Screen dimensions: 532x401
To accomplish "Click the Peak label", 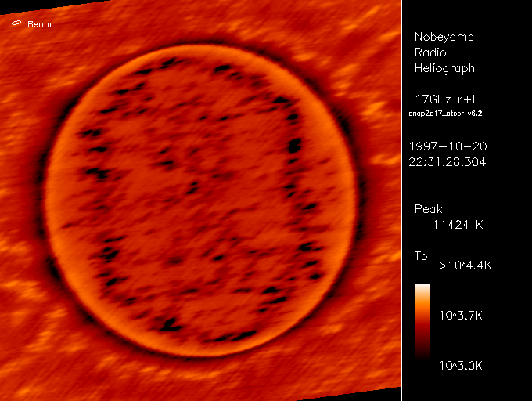I will click(x=428, y=209).
